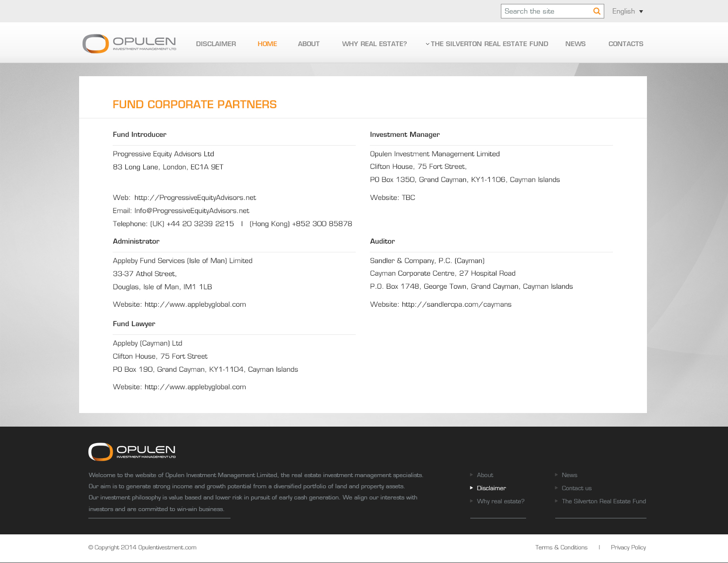Go to the Home menu item
The width and height of the screenshot is (728, 563).
pos(267,44)
